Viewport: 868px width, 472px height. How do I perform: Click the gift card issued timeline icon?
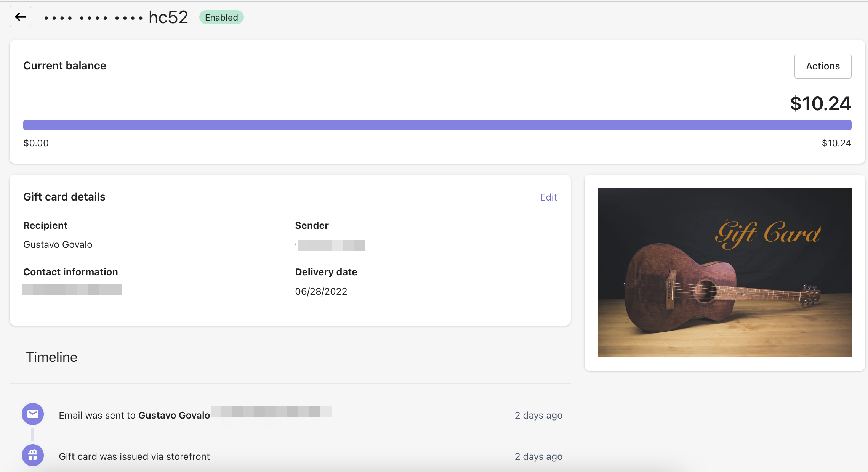point(33,455)
